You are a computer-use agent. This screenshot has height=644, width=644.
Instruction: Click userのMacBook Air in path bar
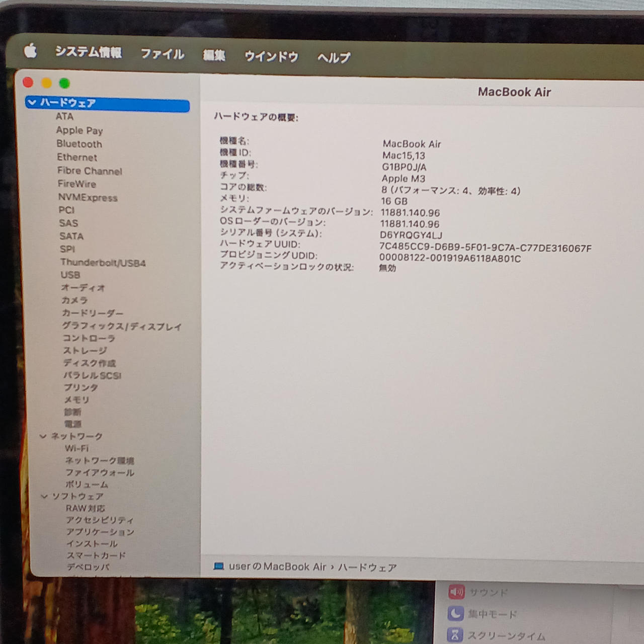point(277,567)
